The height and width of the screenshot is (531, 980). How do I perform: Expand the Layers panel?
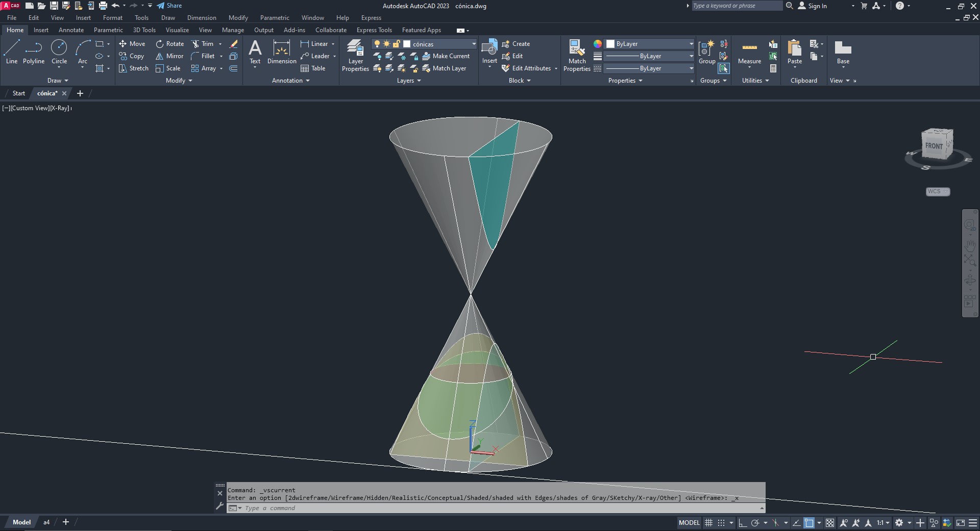(409, 81)
